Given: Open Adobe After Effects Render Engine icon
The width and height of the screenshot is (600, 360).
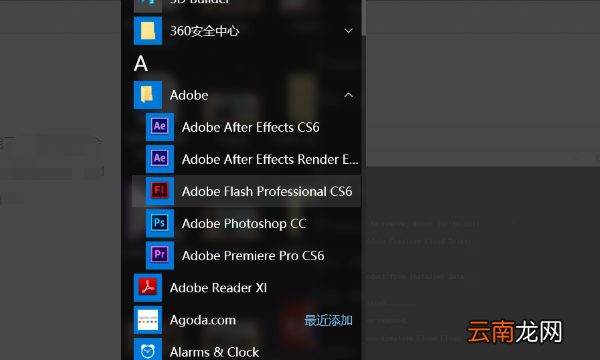Looking at the screenshot, I should pos(160,159).
